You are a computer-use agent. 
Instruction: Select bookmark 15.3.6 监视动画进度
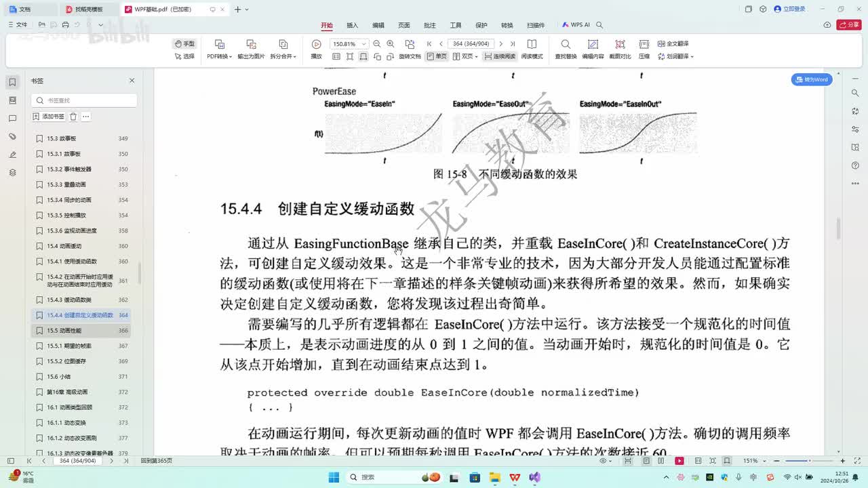click(81, 230)
